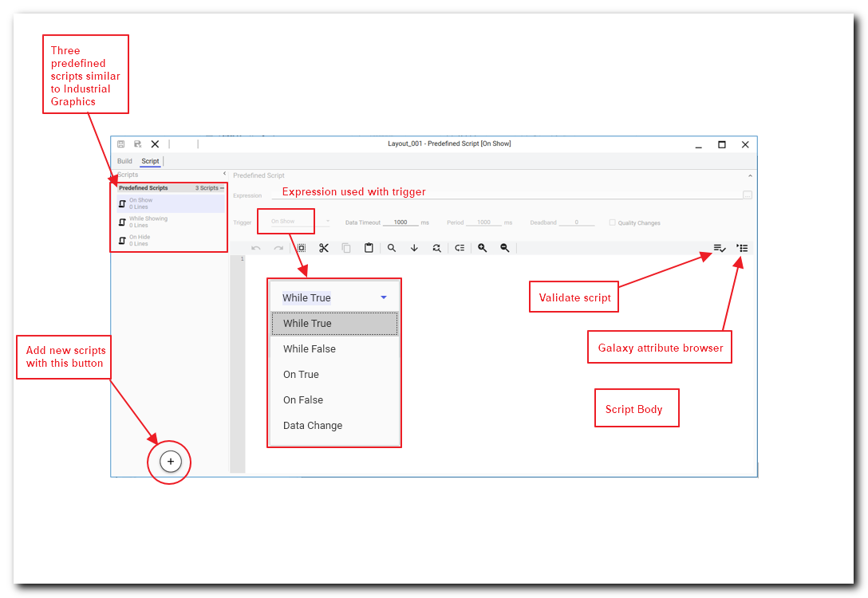
Task: Select the While False trigger option
Action: coord(310,349)
